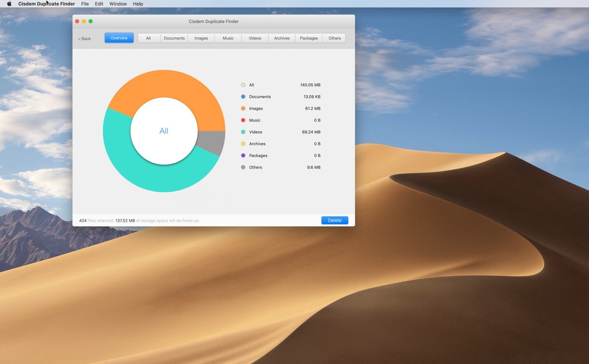Image resolution: width=589 pixels, height=364 pixels.
Task: Click the Images legend label
Action: [x=256, y=108]
